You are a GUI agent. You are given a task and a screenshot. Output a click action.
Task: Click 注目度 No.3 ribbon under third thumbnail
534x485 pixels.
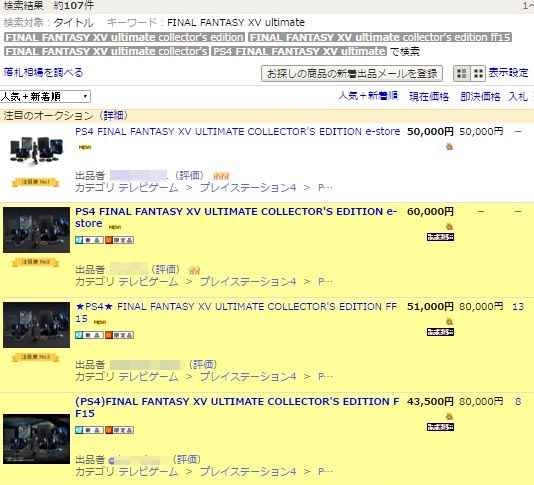(x=36, y=357)
